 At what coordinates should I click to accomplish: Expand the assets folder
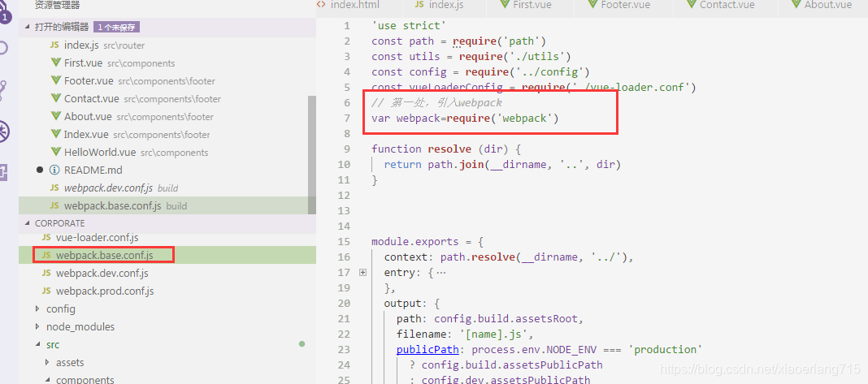pyautogui.click(x=47, y=362)
